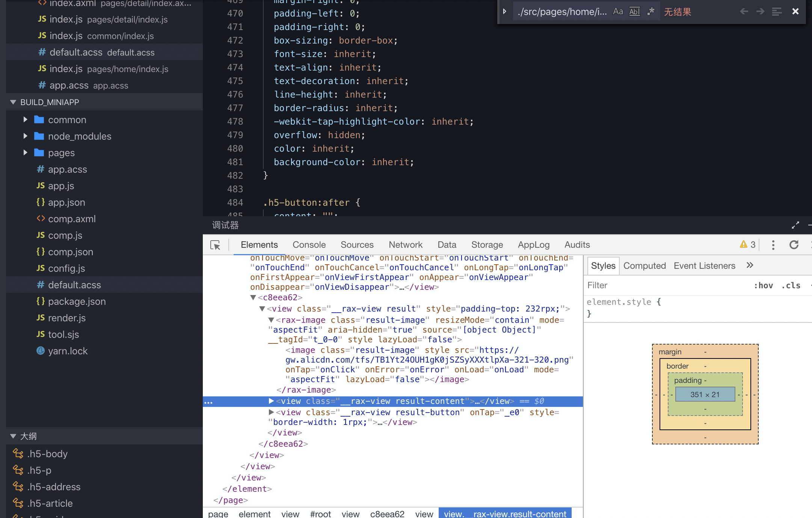Image resolution: width=812 pixels, height=518 pixels.
Task: Open the Computed styles tab
Action: 644,266
